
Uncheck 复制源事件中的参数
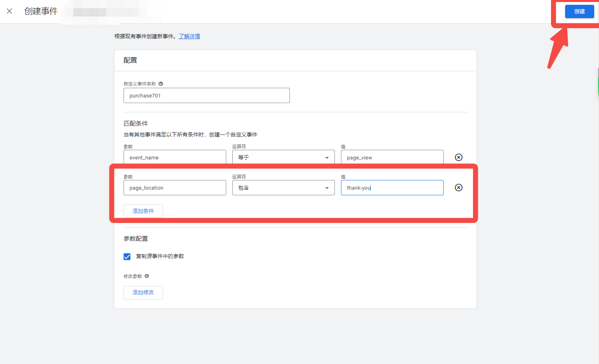pyautogui.click(x=127, y=256)
